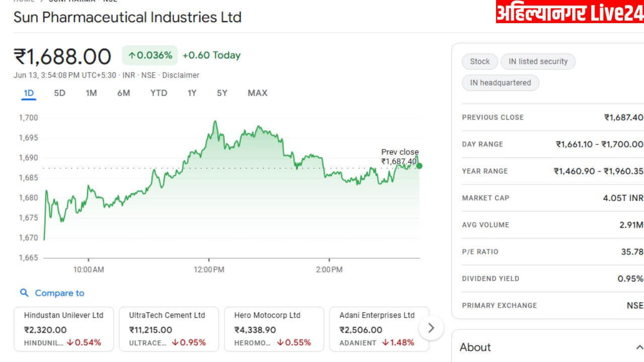Open the UltraTech Cement Ltd card
This screenshot has width=644, height=362.
(x=169, y=329)
